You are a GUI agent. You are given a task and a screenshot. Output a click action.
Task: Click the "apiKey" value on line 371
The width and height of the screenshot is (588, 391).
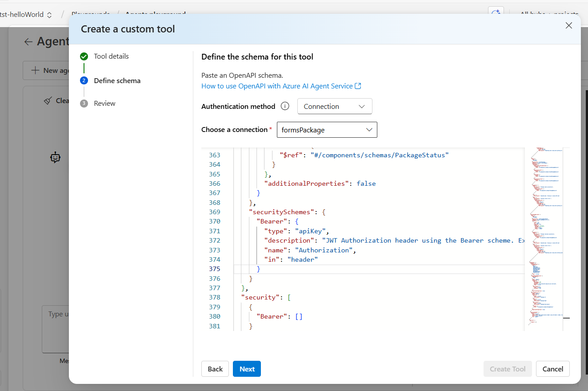tap(310, 231)
